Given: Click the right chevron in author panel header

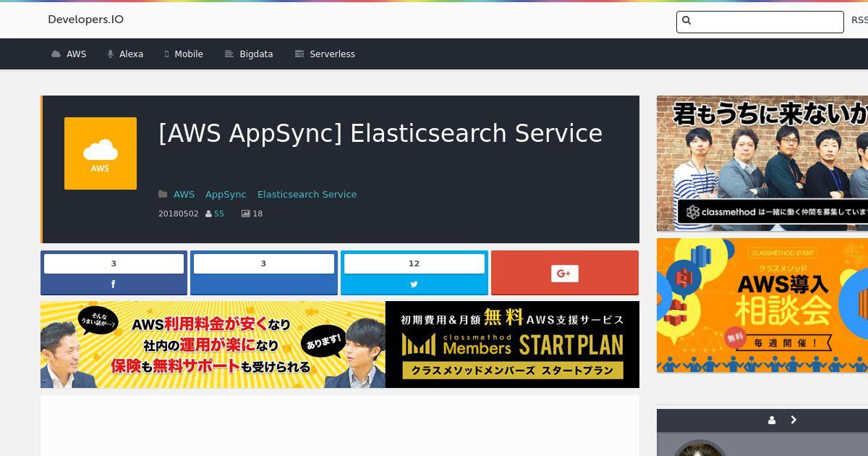Looking at the screenshot, I should pyautogui.click(x=793, y=420).
